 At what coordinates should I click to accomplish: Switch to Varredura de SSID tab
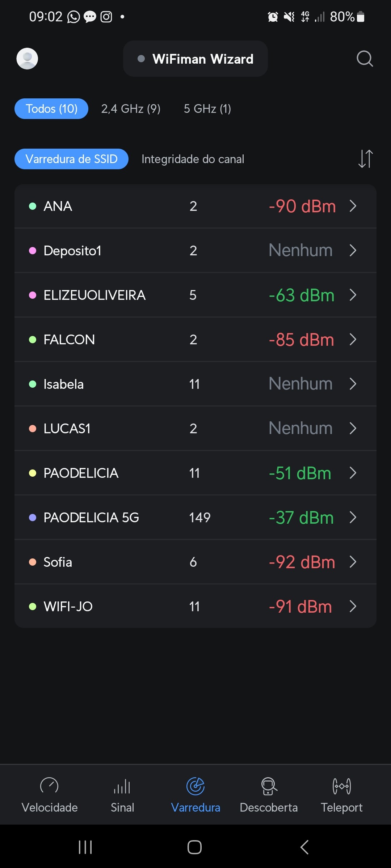pyautogui.click(x=71, y=159)
